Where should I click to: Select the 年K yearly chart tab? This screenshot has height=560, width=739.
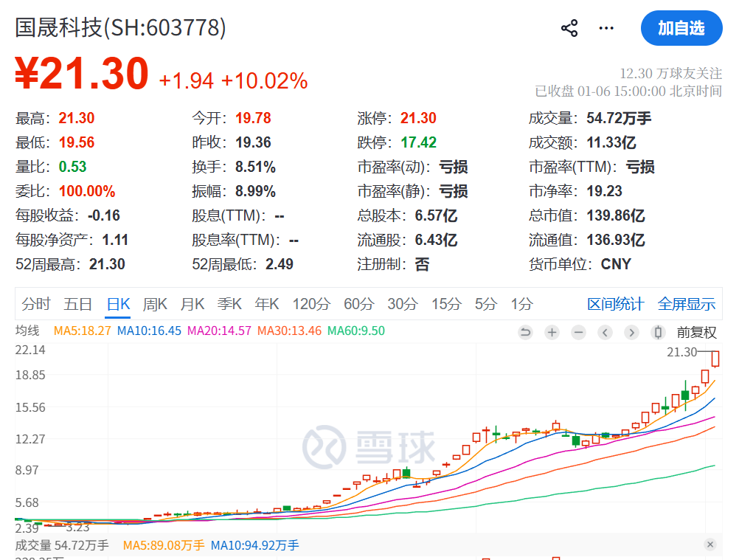tap(267, 304)
